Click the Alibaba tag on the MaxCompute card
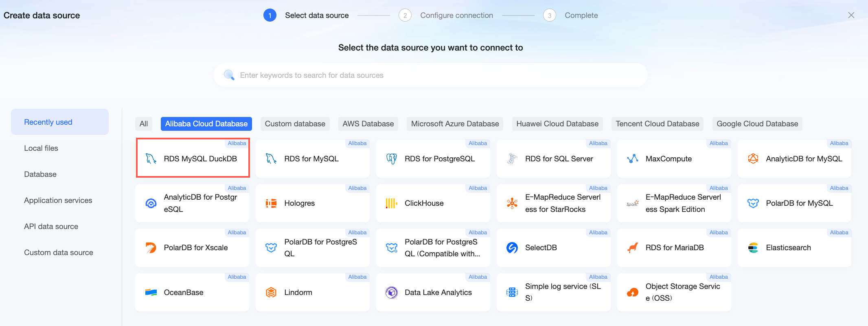The height and width of the screenshot is (326, 868). (x=719, y=143)
